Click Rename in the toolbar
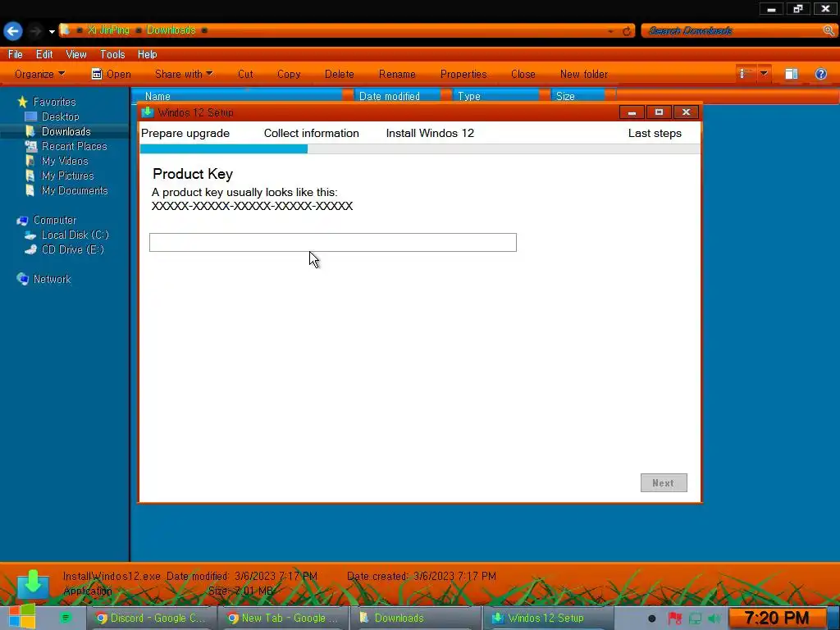840x630 pixels. point(397,74)
